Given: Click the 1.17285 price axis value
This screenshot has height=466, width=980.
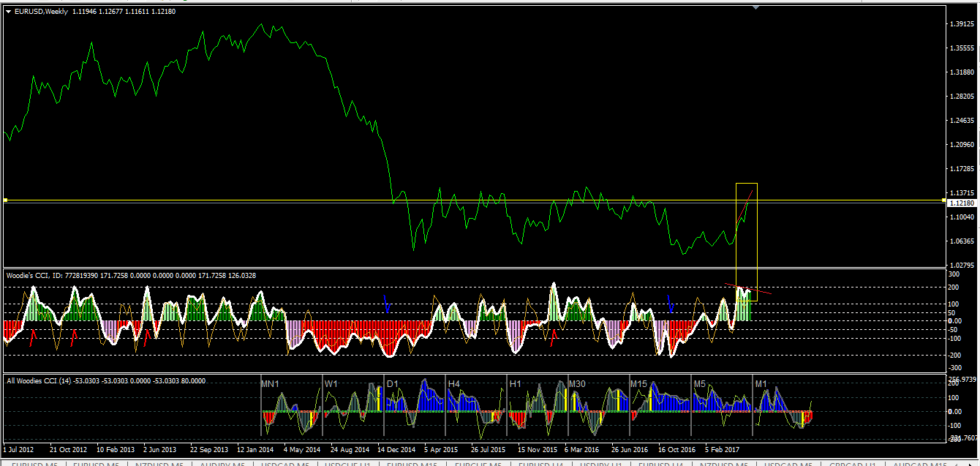Looking at the screenshot, I should click(962, 169).
